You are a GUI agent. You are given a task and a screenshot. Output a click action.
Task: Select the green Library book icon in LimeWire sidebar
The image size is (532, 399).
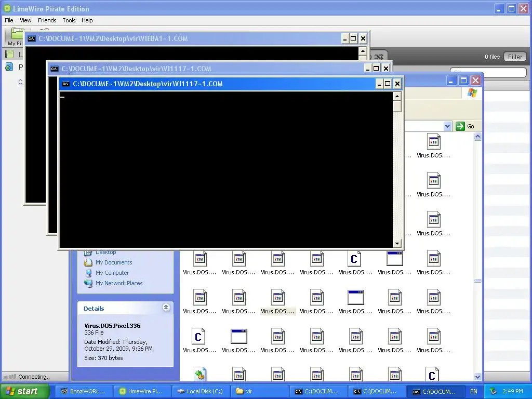pos(9,54)
